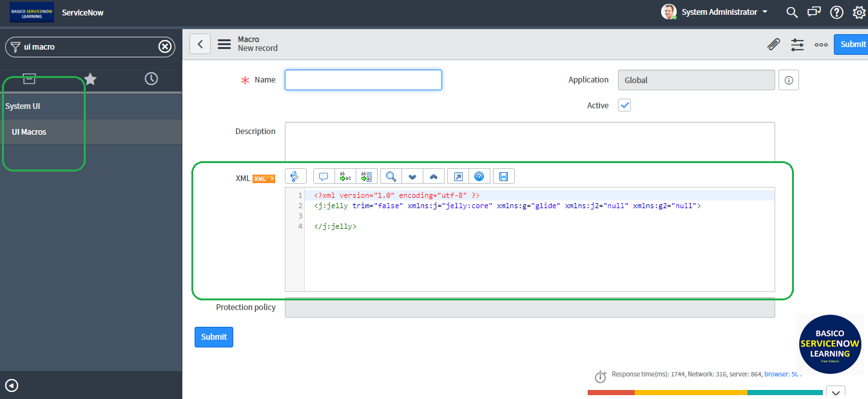Focus the navigator filter search box

click(x=90, y=46)
